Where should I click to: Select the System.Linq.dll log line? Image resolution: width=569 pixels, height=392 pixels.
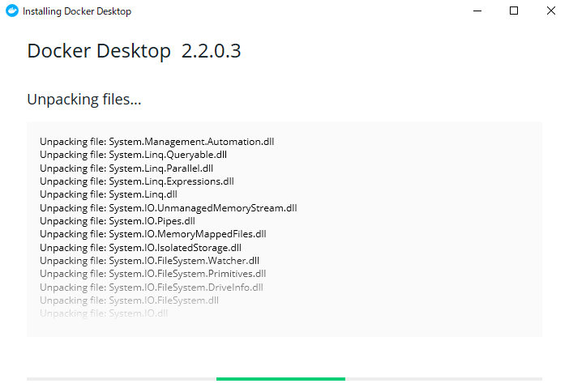coord(109,194)
